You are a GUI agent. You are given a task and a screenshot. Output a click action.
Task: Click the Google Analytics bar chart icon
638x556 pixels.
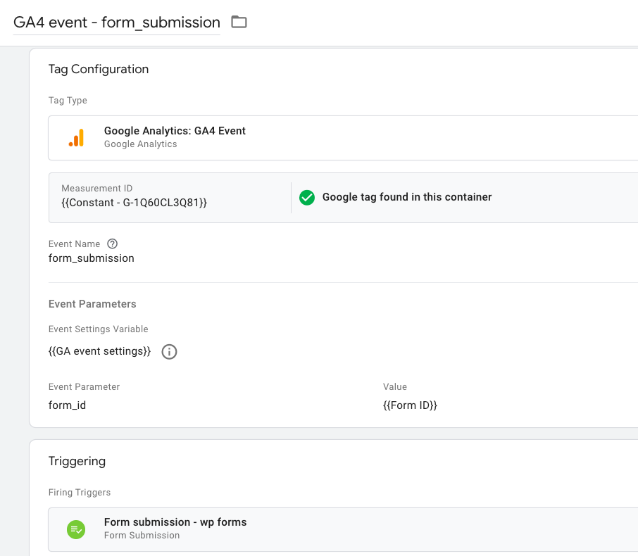pyautogui.click(x=76, y=138)
